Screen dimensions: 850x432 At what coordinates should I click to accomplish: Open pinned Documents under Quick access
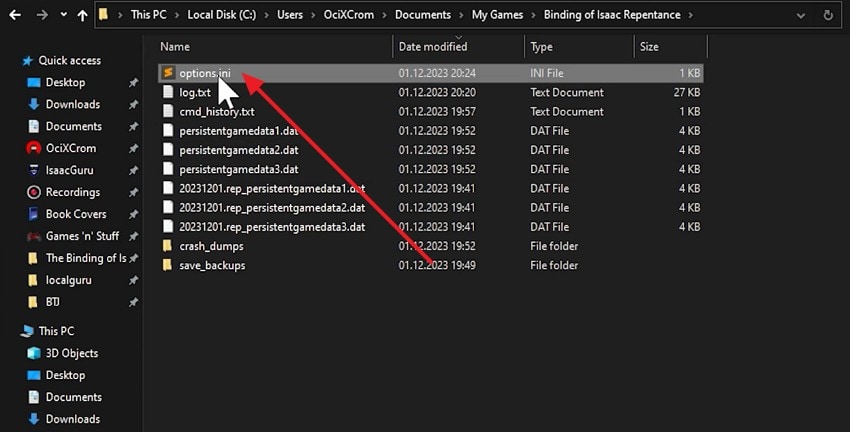tap(74, 126)
